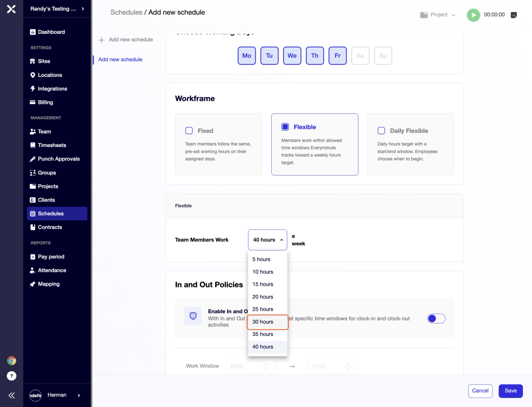Open the Dashboard icon in sidebar
This screenshot has width=532, height=407.
(x=33, y=32)
